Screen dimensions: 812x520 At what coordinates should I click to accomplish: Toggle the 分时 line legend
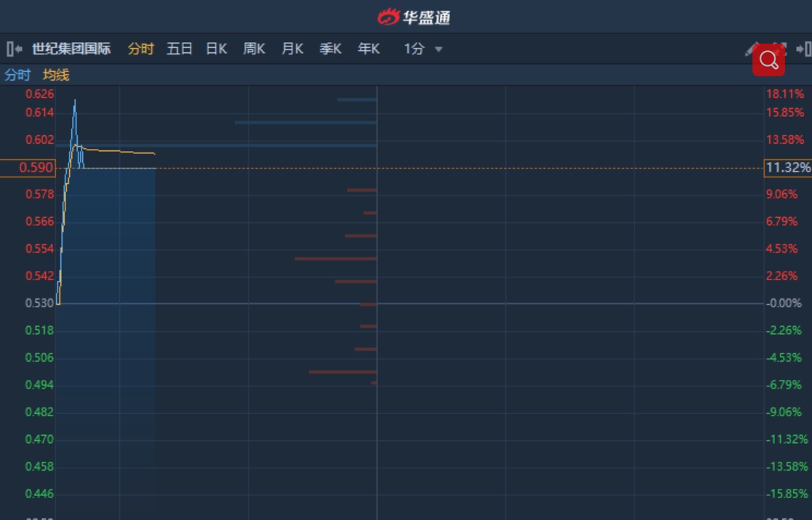[17, 75]
